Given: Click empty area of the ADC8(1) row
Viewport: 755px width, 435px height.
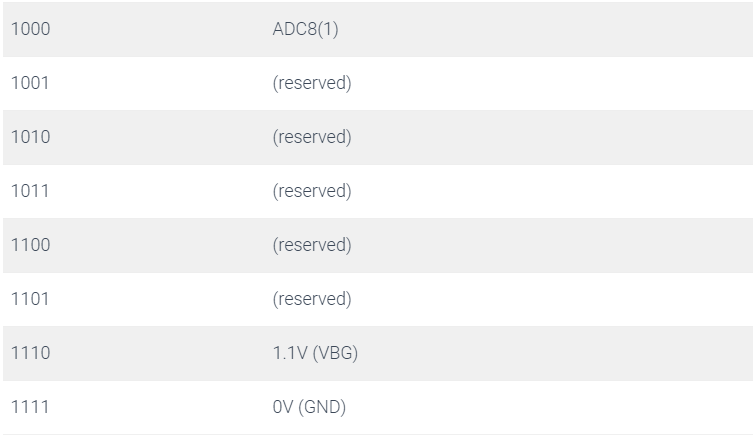Looking at the screenshot, I should click(x=544, y=29).
